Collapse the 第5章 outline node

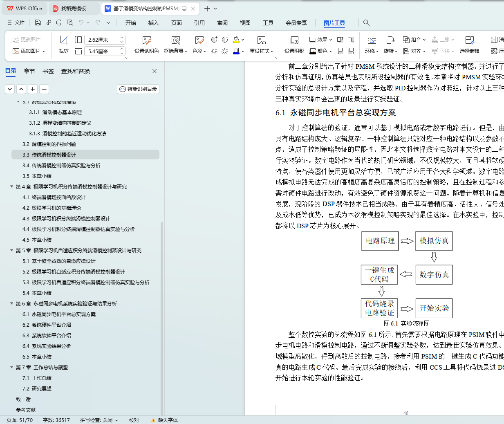click(12, 250)
